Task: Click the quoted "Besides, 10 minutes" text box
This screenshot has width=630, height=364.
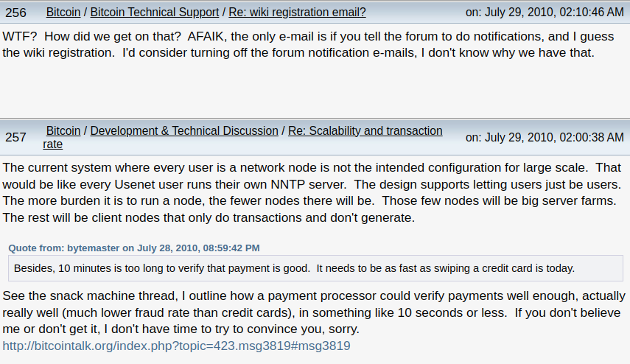Action: coord(294,267)
